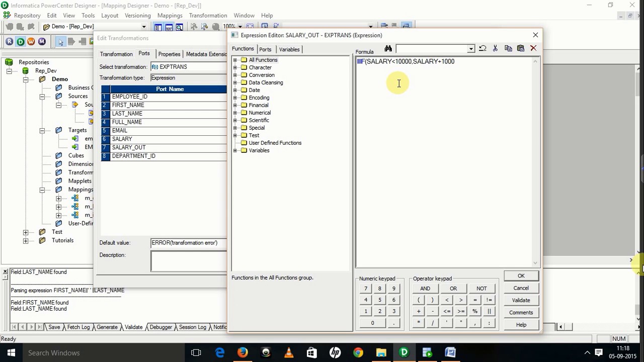644x362 pixels.
Task: Open Workflow Monitor with the purple M icon
Action: (42, 42)
